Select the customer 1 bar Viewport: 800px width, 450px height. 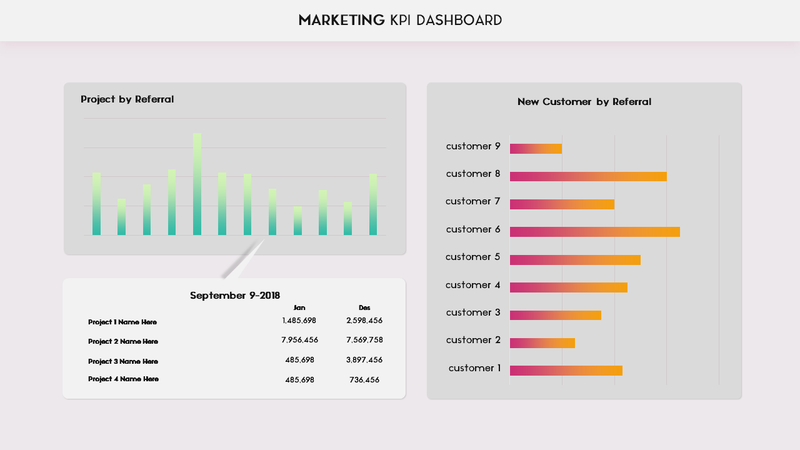[566, 370]
